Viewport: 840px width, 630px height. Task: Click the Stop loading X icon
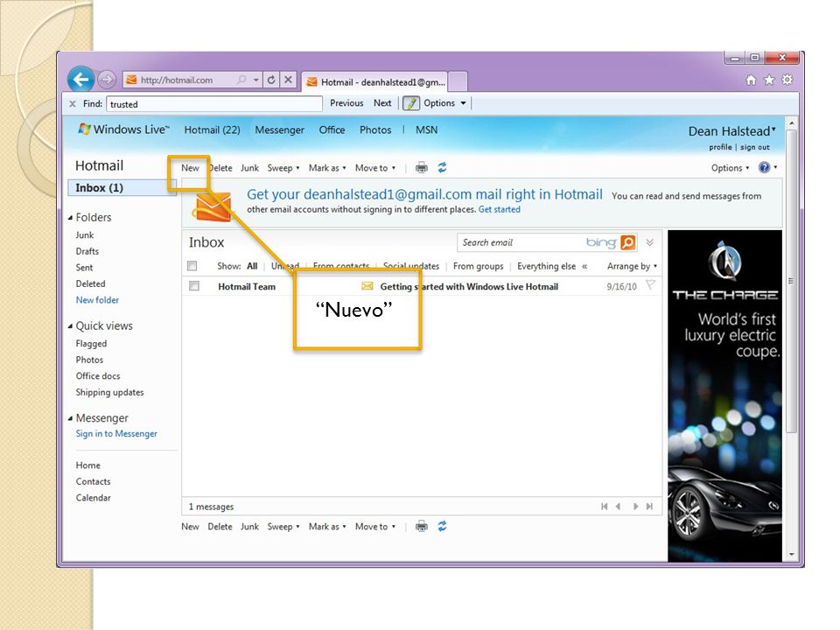point(288,80)
